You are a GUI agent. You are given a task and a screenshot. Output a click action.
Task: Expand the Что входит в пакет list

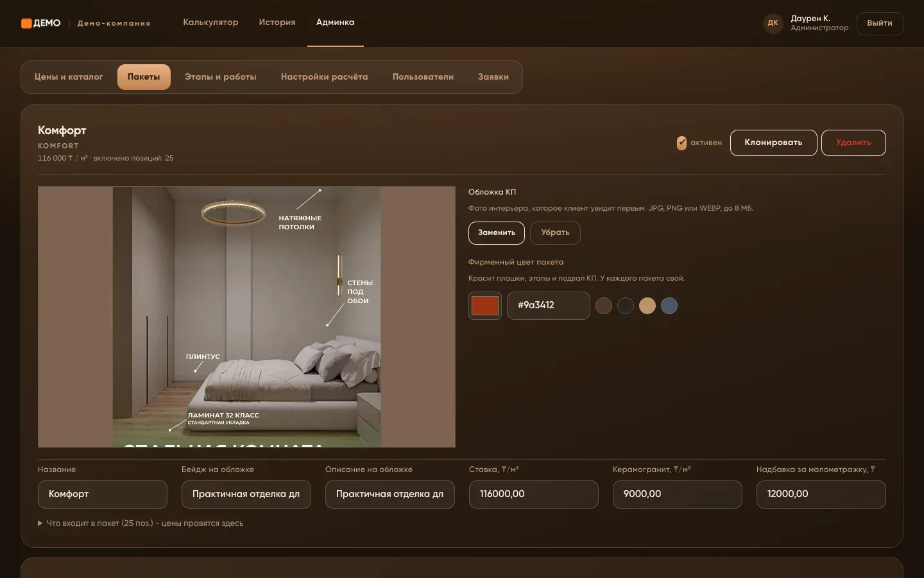[x=141, y=523]
